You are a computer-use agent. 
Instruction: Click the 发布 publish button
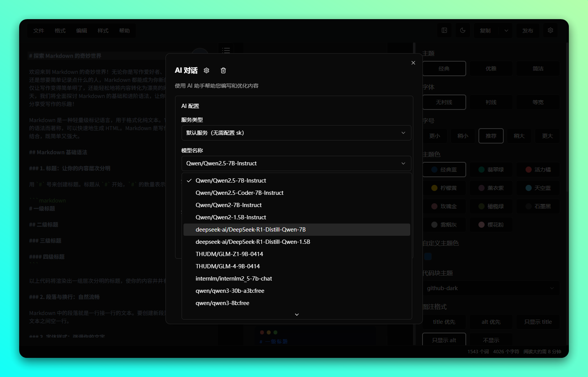click(x=528, y=31)
